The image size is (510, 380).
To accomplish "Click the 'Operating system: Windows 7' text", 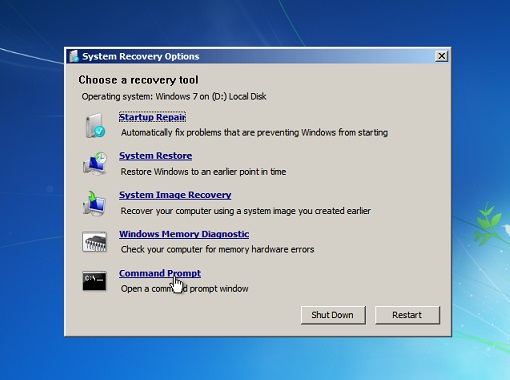I will [x=174, y=97].
